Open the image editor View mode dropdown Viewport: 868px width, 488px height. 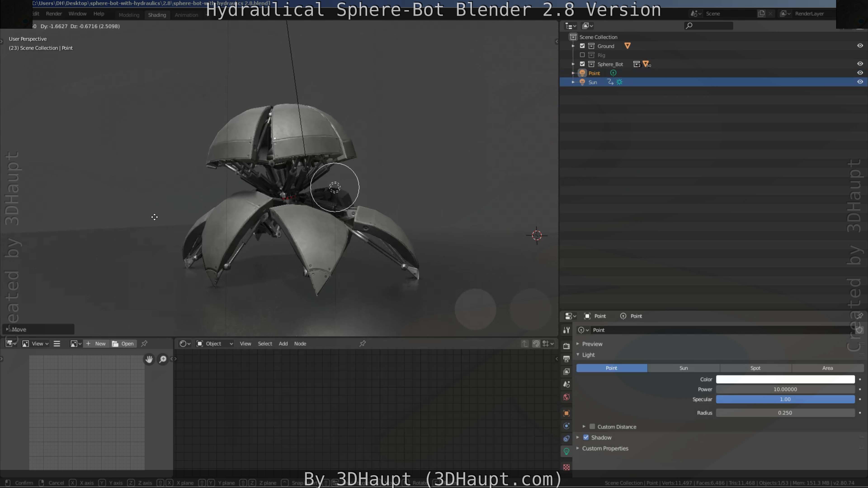[x=36, y=343]
